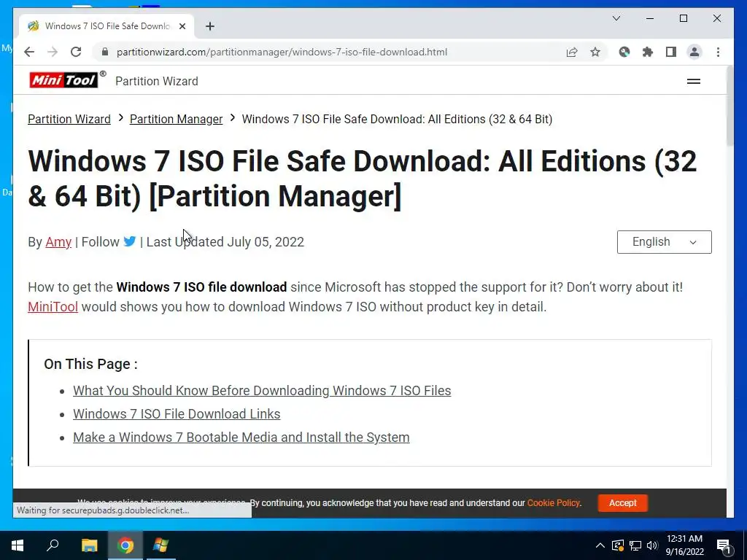Open taskbar search magnifier
Screen dimensions: 747x560
click(x=53, y=545)
